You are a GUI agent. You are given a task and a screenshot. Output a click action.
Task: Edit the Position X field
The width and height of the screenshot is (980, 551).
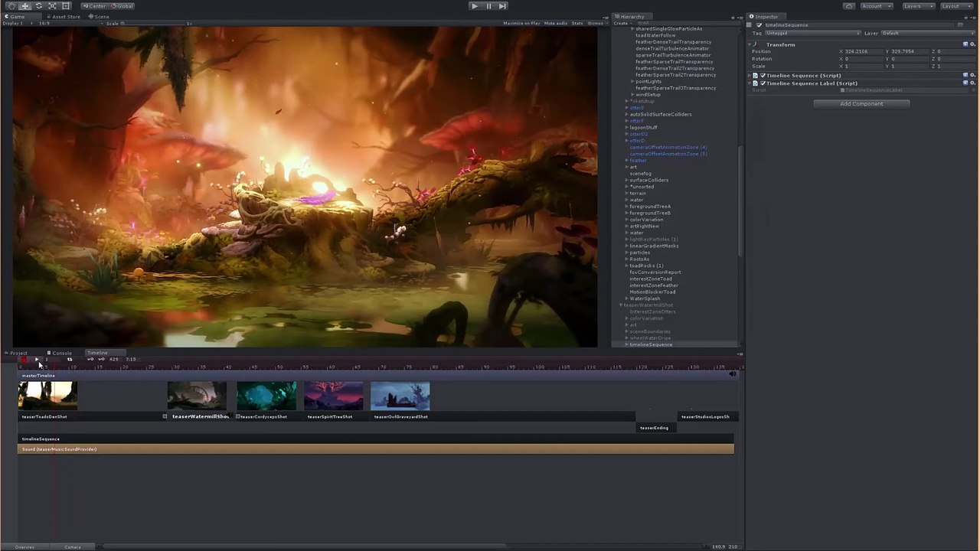864,51
